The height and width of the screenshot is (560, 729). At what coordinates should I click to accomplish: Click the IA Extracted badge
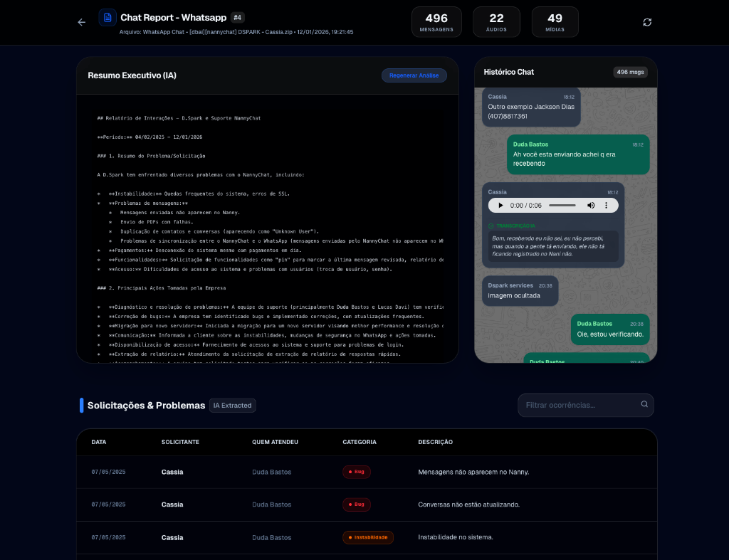tap(232, 405)
